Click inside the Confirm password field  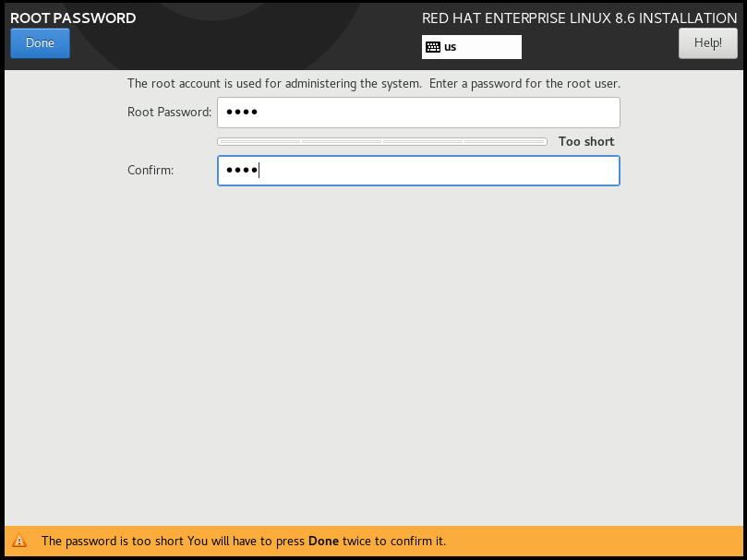click(418, 171)
